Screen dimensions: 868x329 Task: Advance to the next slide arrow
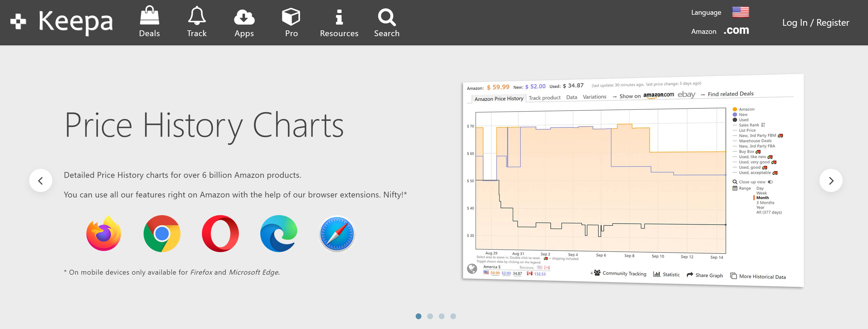(831, 181)
